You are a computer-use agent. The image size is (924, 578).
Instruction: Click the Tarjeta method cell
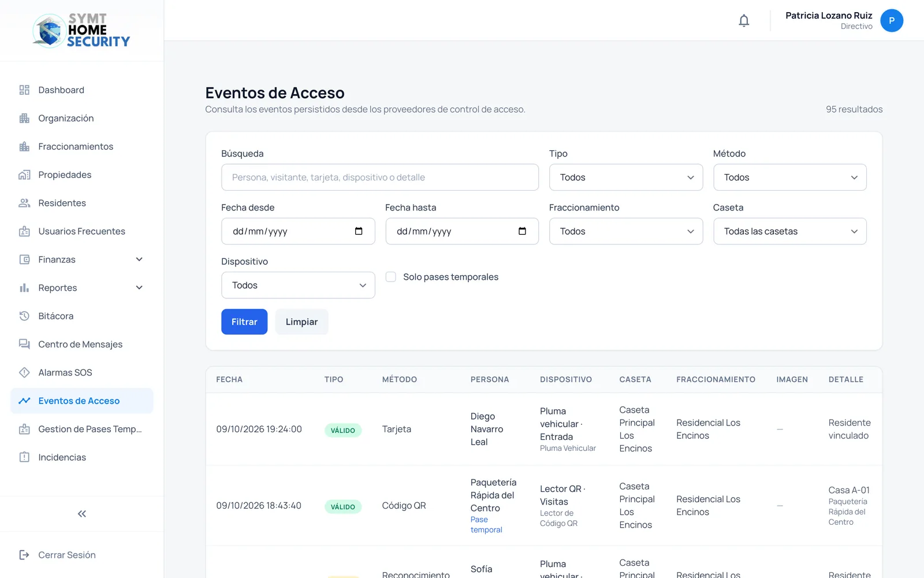tap(397, 429)
